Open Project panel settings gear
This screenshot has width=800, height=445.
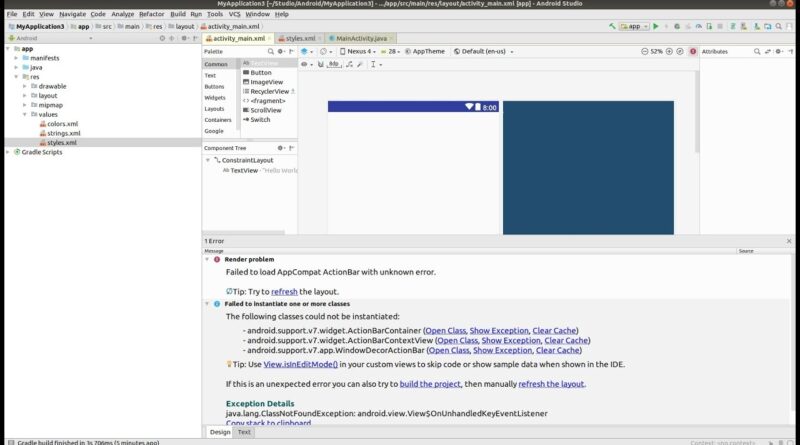click(x=184, y=38)
